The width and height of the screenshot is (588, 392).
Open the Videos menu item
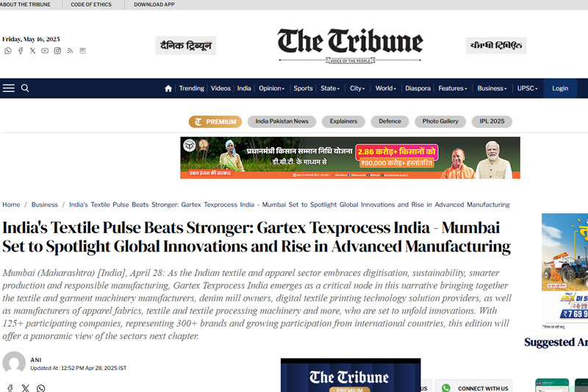click(x=220, y=88)
